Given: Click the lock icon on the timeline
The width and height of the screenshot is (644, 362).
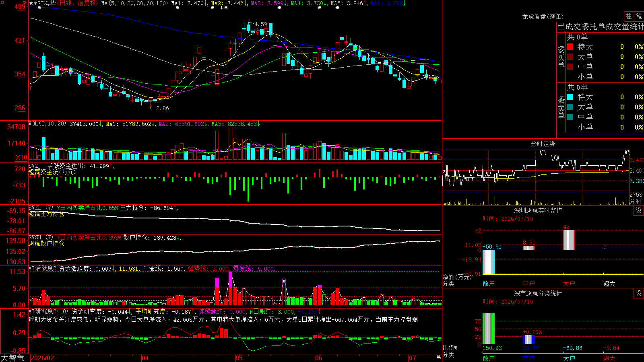Looking at the screenshot, I should (438, 357).
